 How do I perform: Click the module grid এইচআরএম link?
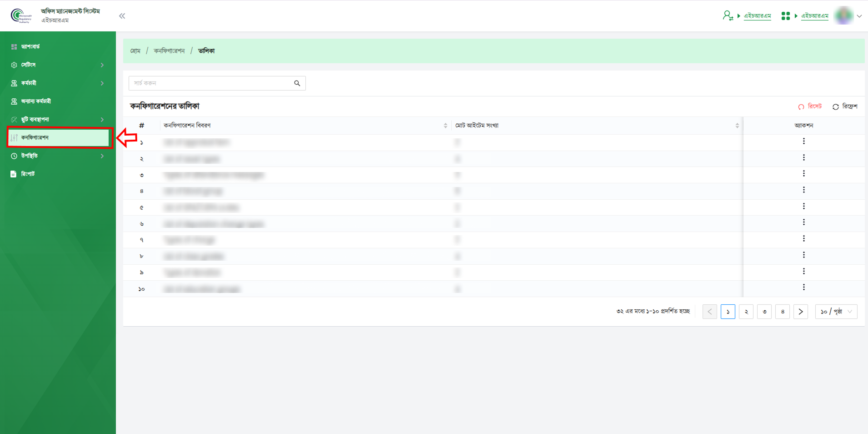click(x=814, y=16)
